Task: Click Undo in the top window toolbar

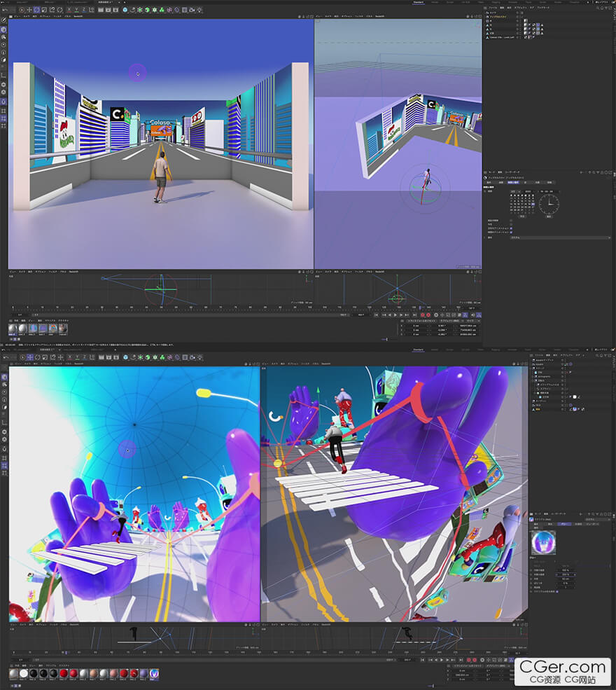Action: pos(6,10)
